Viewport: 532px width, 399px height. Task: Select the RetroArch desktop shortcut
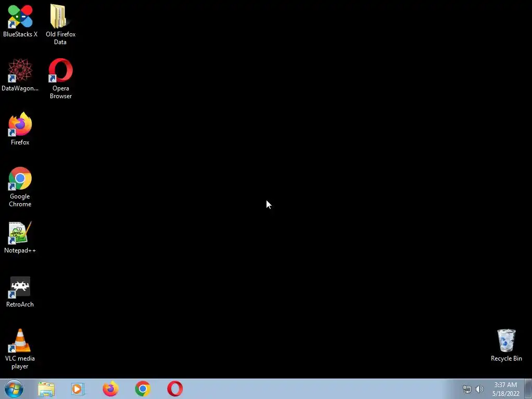coord(20,292)
